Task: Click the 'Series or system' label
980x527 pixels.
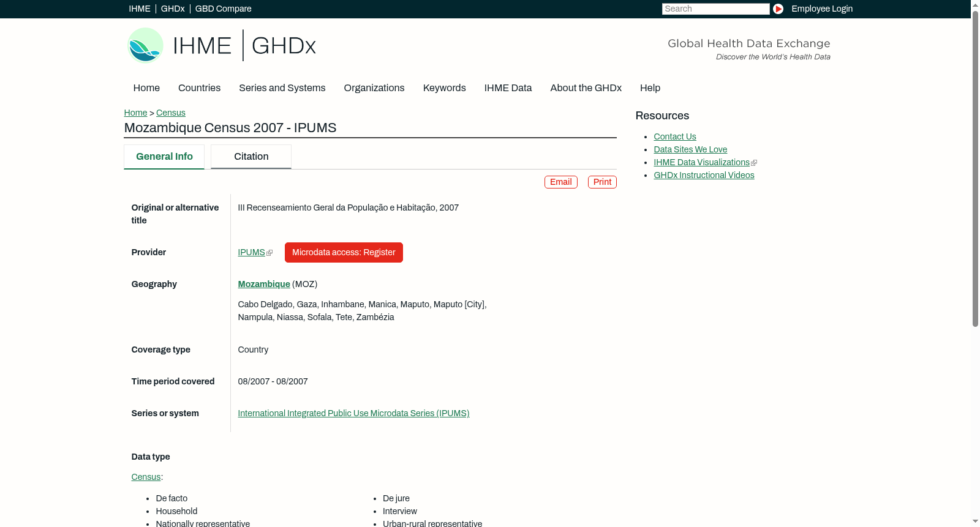Action: coord(165,413)
